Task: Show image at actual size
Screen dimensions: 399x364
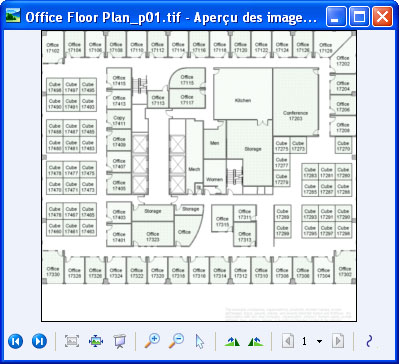Action: (x=96, y=341)
